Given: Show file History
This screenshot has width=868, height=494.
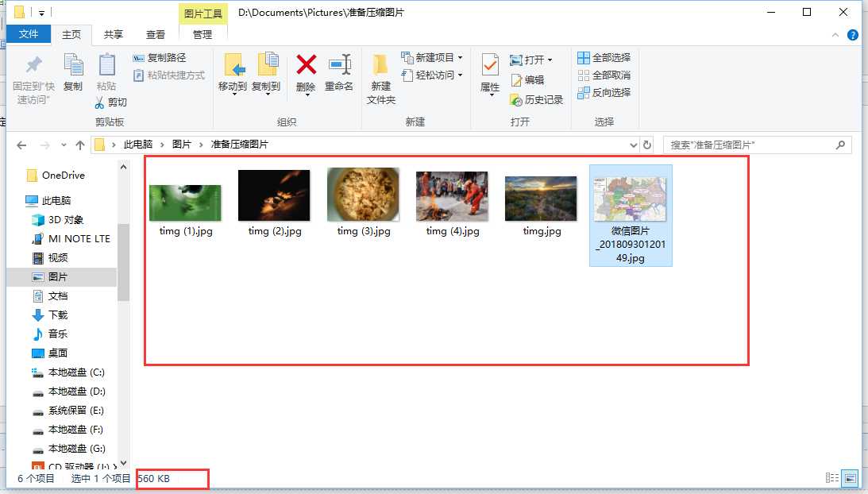Looking at the screenshot, I should [x=536, y=100].
